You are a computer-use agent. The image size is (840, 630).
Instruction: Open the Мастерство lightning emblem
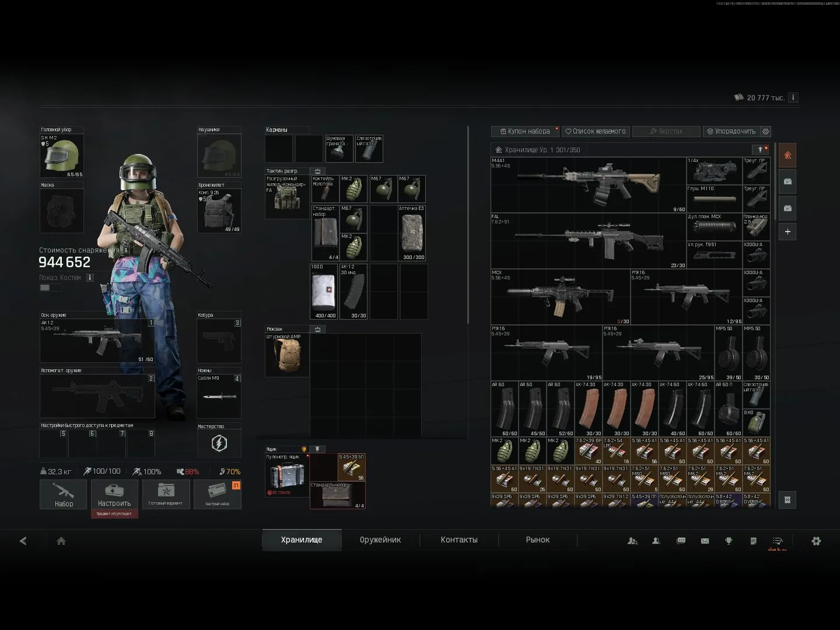[x=219, y=443]
